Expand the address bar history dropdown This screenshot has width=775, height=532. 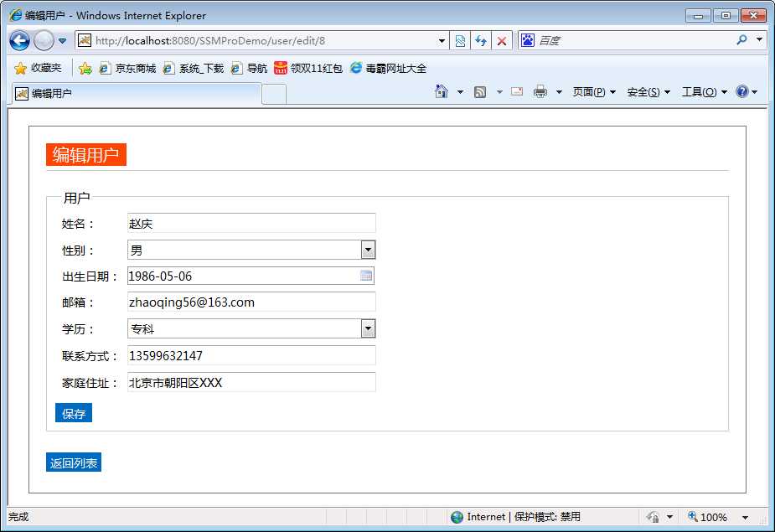[x=442, y=41]
